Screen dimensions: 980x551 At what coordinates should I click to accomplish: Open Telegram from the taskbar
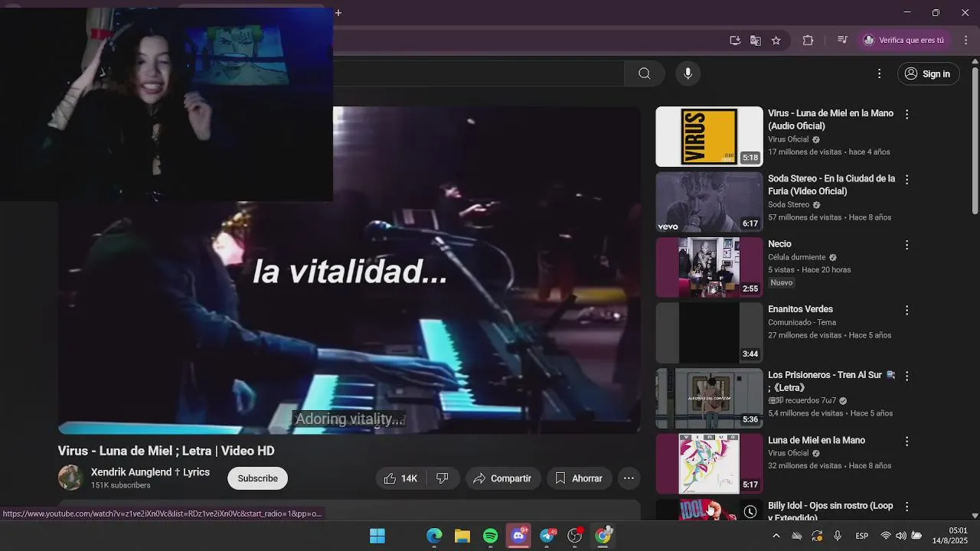547,536
